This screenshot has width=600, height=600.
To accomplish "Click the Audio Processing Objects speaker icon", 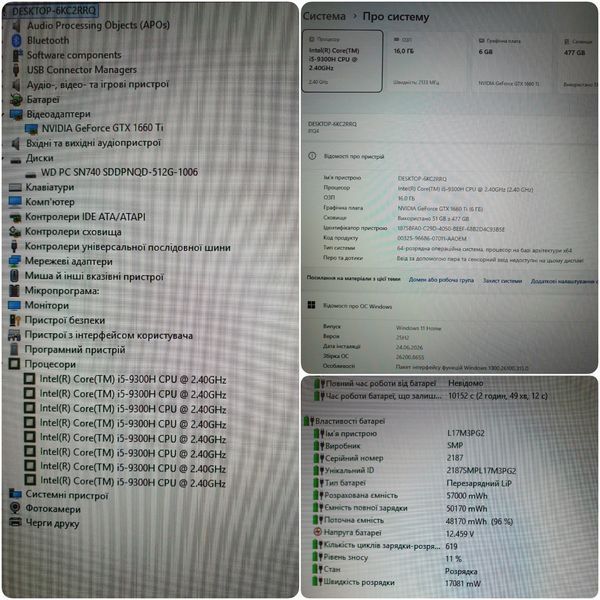I will pos(16,26).
